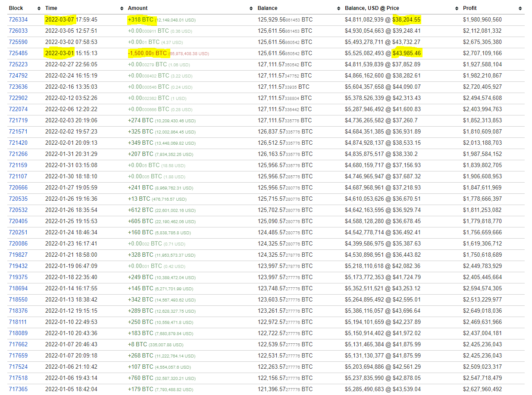This screenshot has width=532, height=395.
Task: Open block 718089 link
Action: tap(18, 333)
